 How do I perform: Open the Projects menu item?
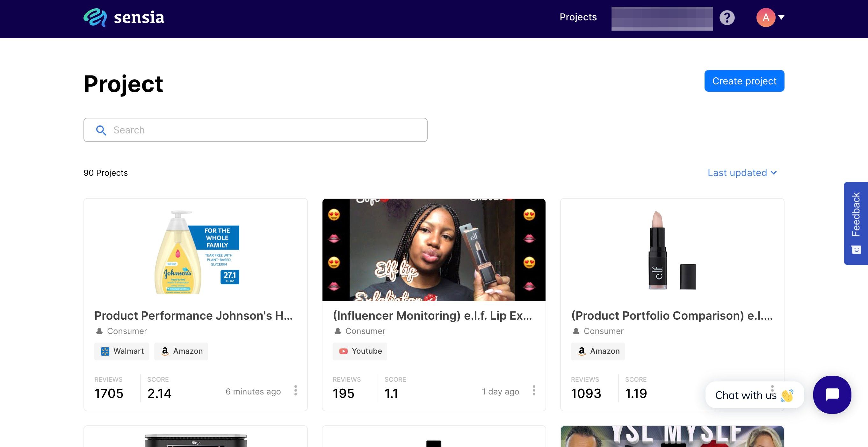[578, 17]
